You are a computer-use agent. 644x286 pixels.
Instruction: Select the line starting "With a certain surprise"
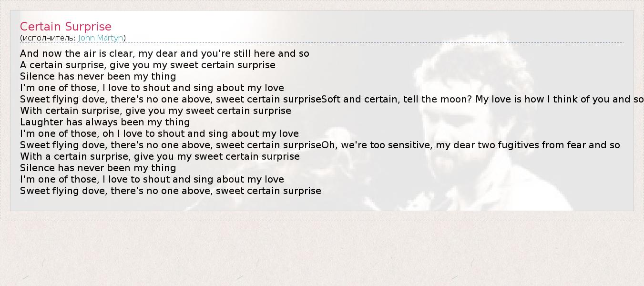pos(160,156)
